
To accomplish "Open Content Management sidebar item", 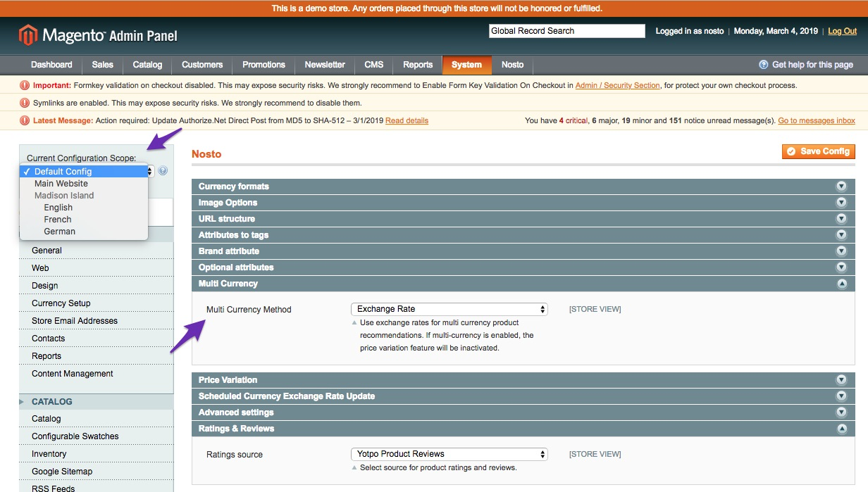I will tap(96, 374).
